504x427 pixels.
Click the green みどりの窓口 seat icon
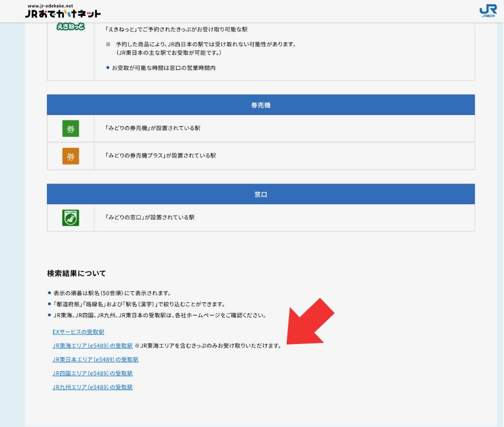click(70, 218)
